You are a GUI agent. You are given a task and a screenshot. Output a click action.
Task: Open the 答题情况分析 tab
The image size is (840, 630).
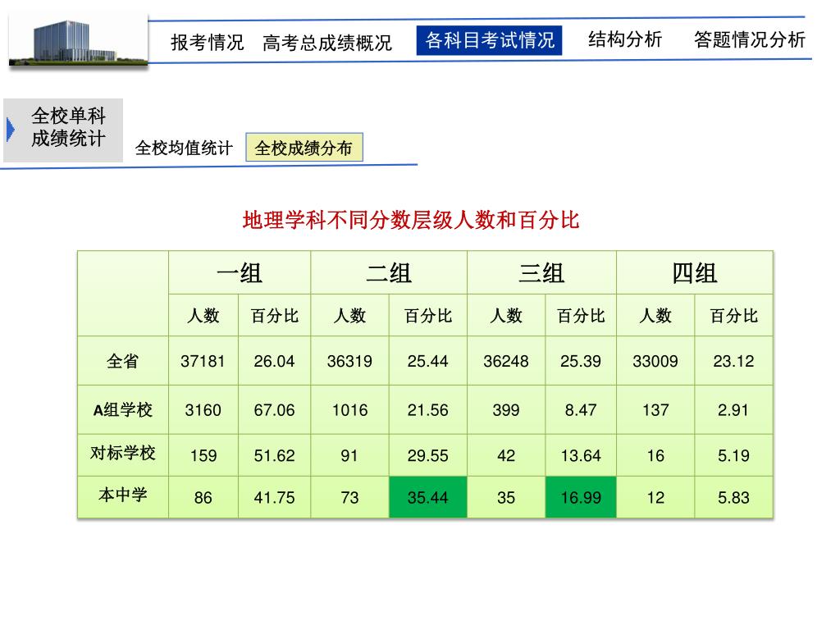(750, 39)
